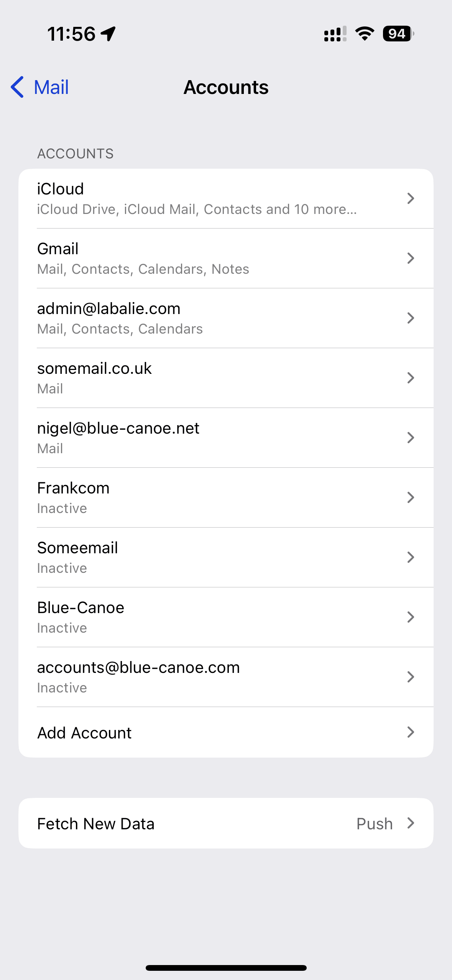The width and height of the screenshot is (452, 980).
Task: Tap Add Account
Action: (226, 732)
